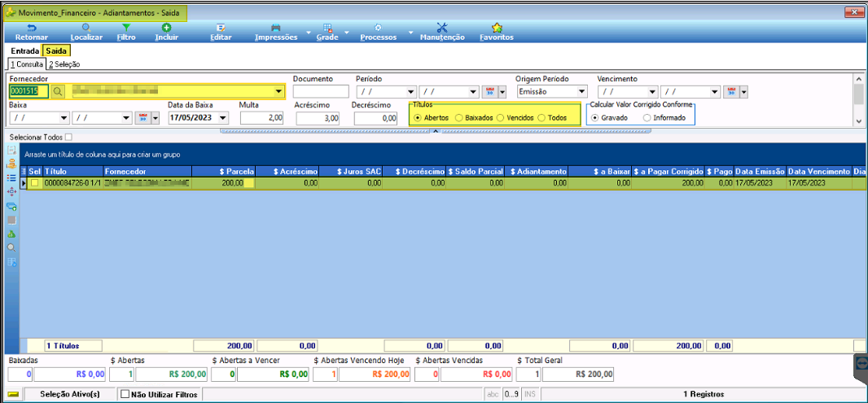Open the Manutenção tools
Image resolution: width=868 pixels, height=403 pixels.
(x=442, y=32)
